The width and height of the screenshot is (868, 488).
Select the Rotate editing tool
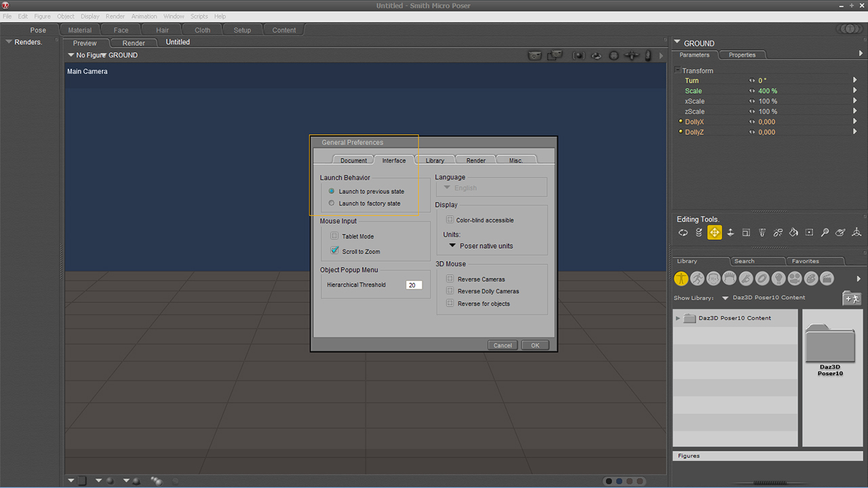(x=683, y=232)
